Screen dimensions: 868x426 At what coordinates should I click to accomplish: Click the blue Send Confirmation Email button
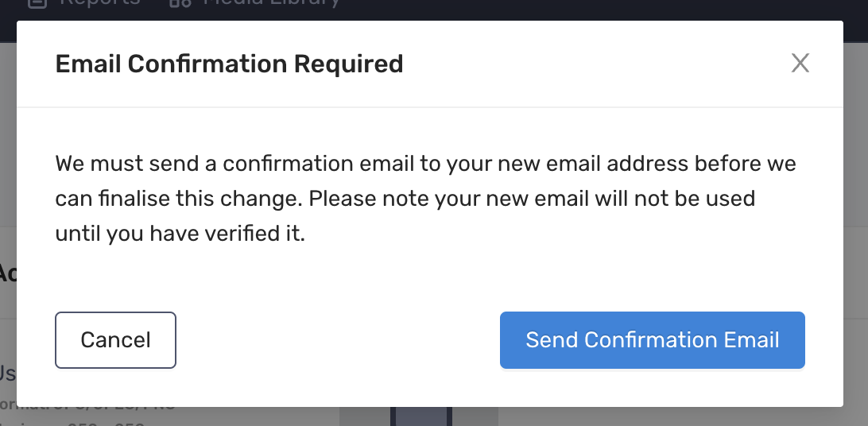click(x=652, y=339)
